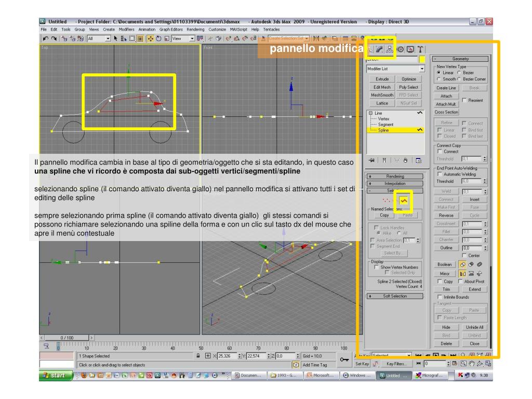Click the Outline button
Image resolution: width=532 pixels, height=399 pixels.
coord(446,248)
